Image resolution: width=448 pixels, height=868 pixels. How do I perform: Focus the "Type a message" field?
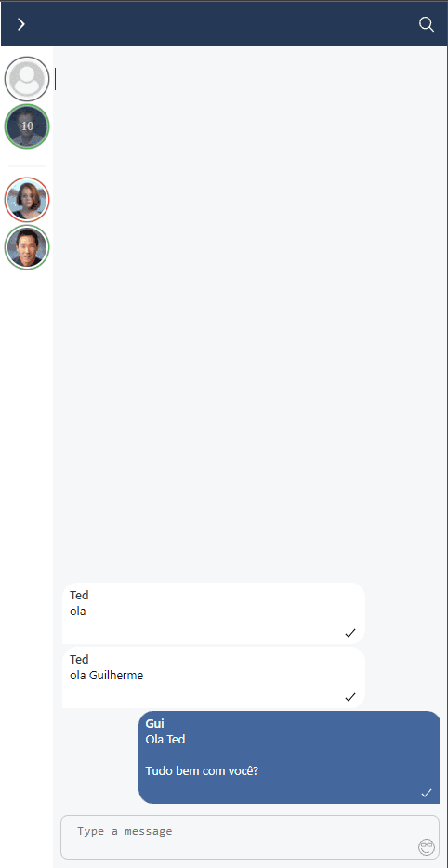(x=250, y=837)
